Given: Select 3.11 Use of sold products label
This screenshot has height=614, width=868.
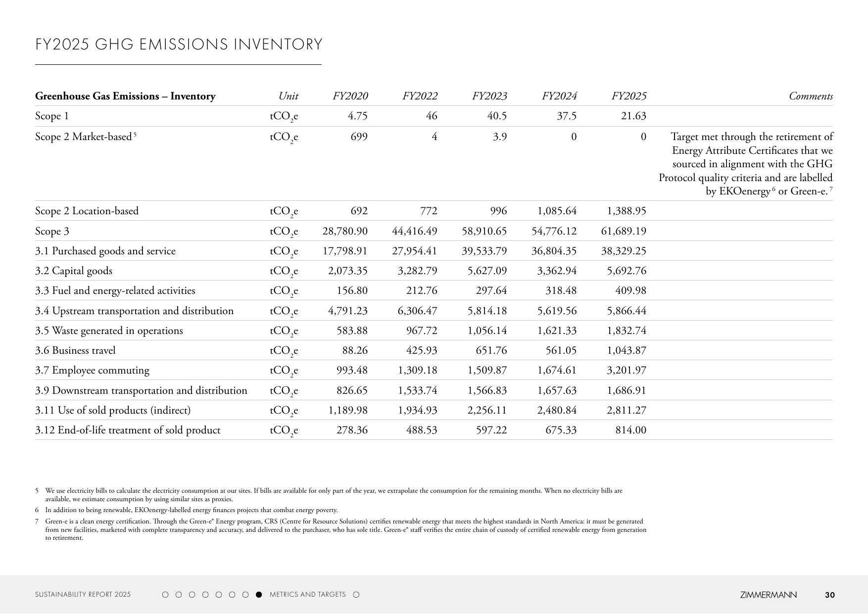Looking at the screenshot, I should pyautogui.click(x=113, y=411).
